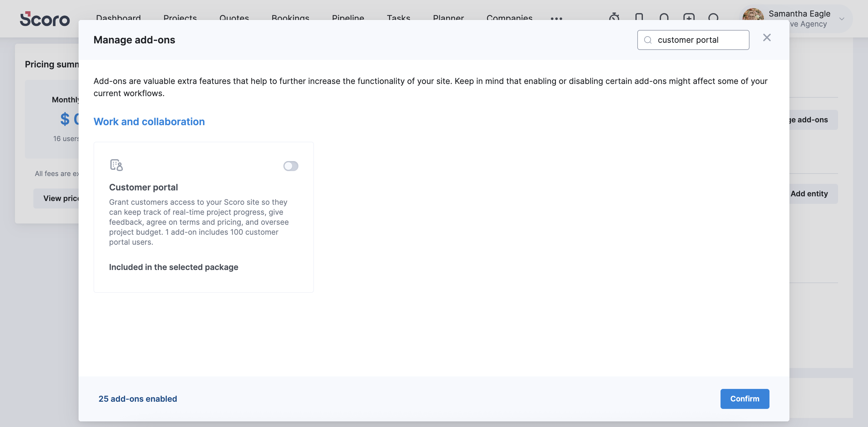Image resolution: width=868 pixels, height=427 pixels.
Task: Click the View pricing button in summary
Action: click(56, 198)
